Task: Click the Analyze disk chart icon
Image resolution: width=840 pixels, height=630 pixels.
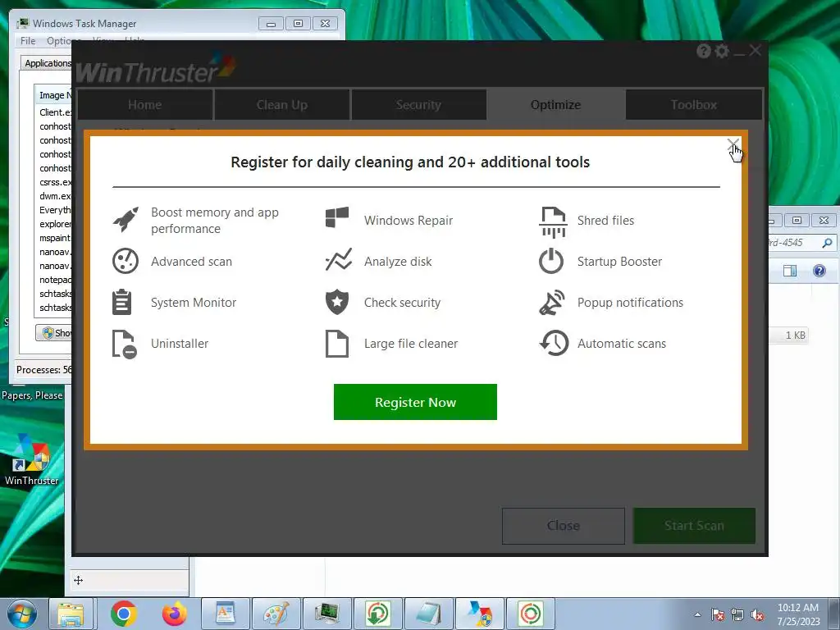Action: [339, 260]
